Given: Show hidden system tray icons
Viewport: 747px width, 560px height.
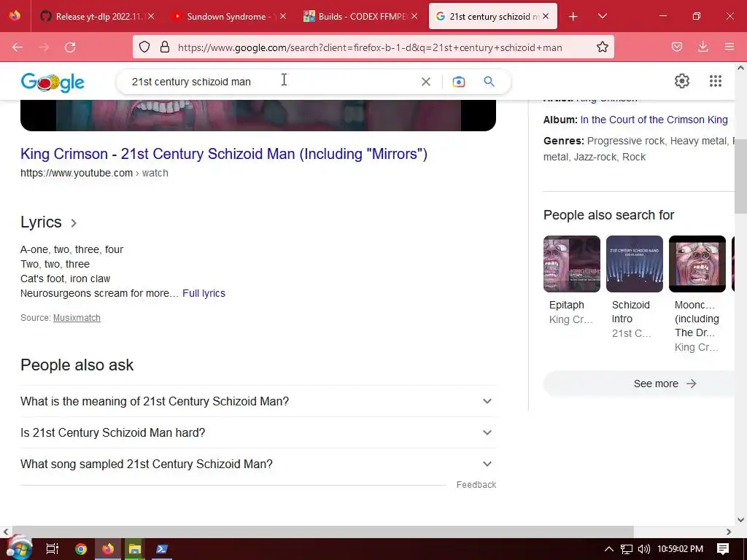Looking at the screenshot, I should pos(609,549).
